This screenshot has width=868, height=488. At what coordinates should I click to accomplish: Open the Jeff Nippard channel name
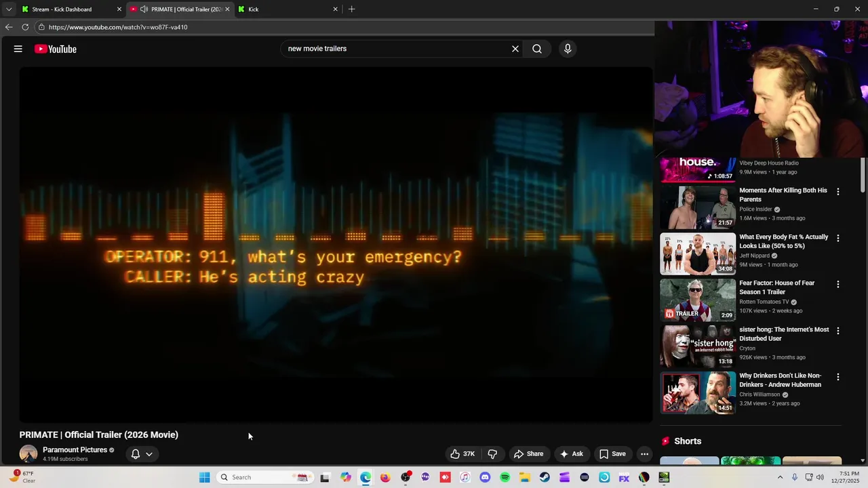[754, 256]
